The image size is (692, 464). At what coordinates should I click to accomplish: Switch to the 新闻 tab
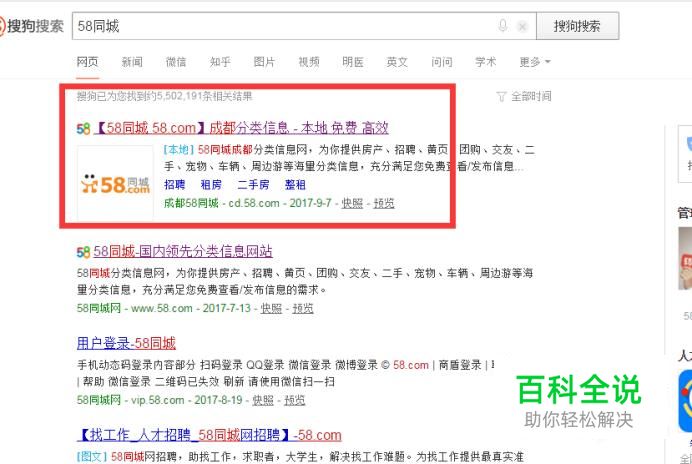click(x=132, y=62)
